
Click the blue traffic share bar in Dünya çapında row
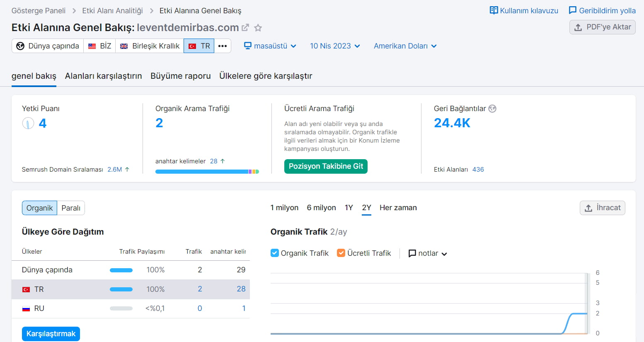[121, 270]
